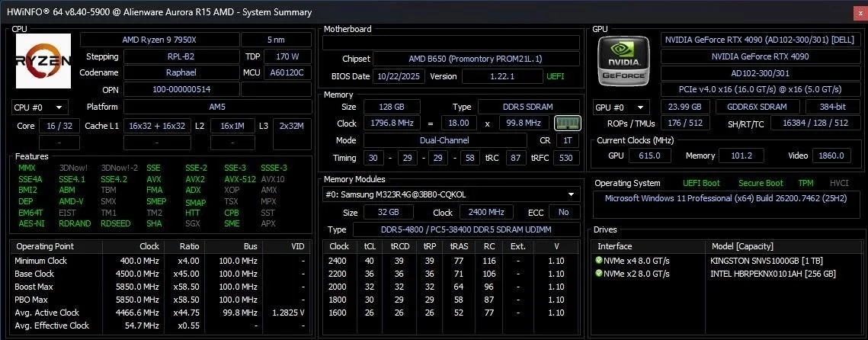Click the NVIDIA GeForce logo image

[625, 61]
